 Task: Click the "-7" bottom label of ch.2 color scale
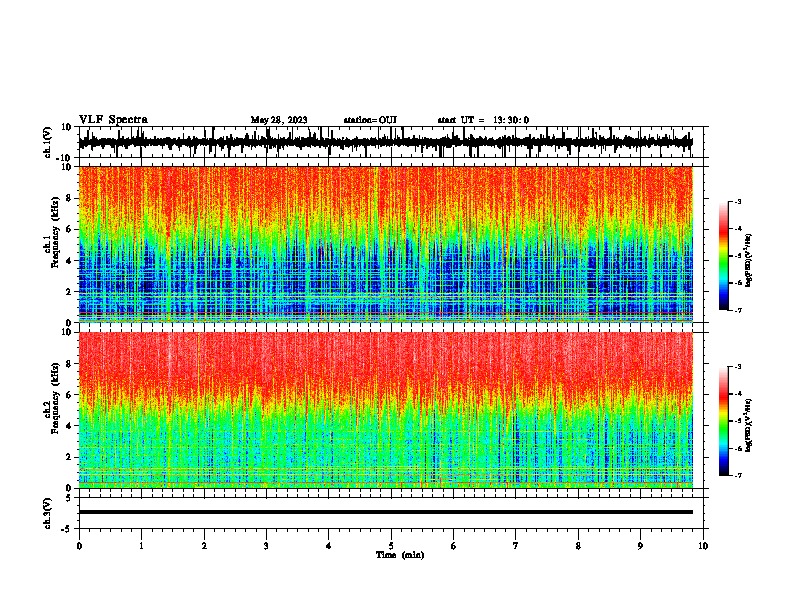737,475
